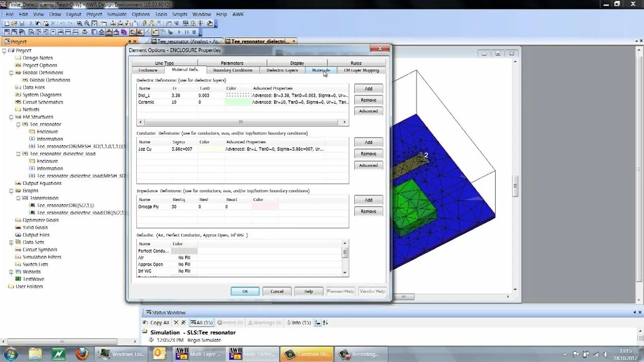Screen dimensions: 644x362
Task: Switch to the Boundary Conditions tab
Action: coord(232,70)
